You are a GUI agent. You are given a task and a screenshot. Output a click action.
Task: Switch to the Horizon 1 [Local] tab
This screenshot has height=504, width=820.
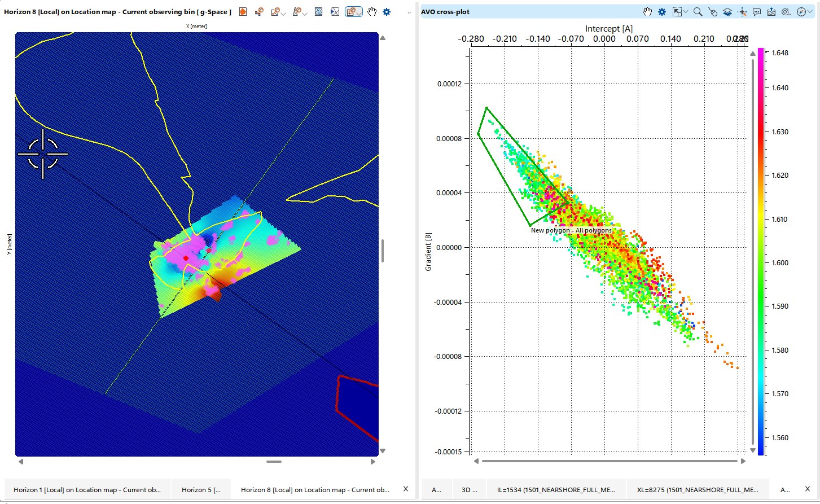click(x=87, y=489)
